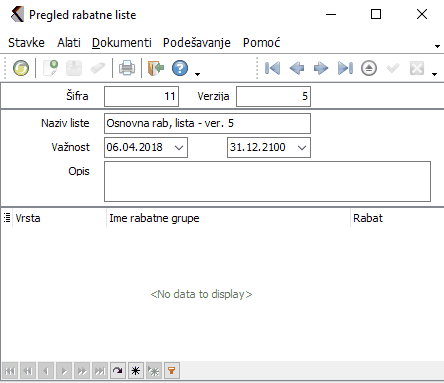Open the grid column chooser icon
444x383 pixels.
(7, 218)
